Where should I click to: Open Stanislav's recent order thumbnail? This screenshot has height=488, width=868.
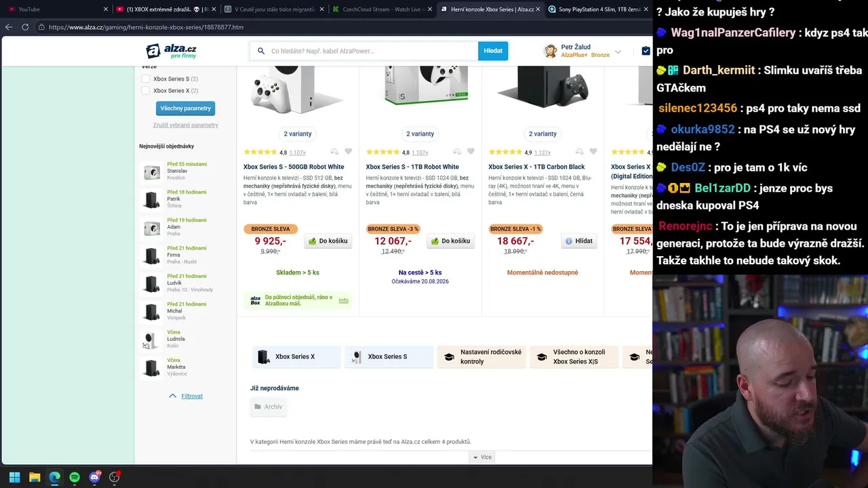[152, 171]
